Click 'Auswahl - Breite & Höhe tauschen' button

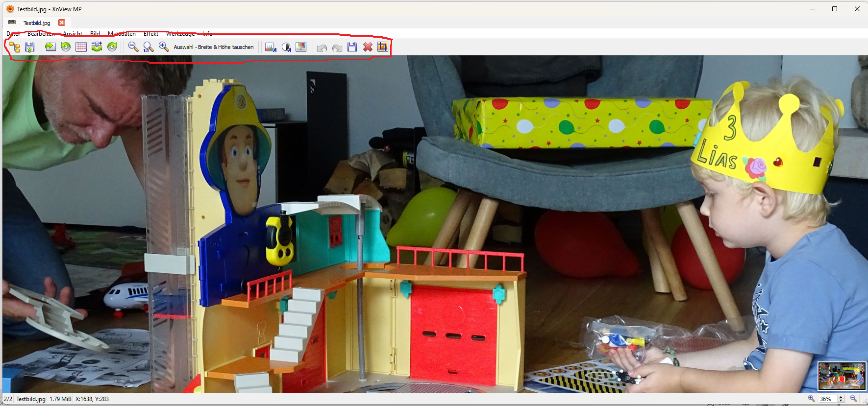214,47
